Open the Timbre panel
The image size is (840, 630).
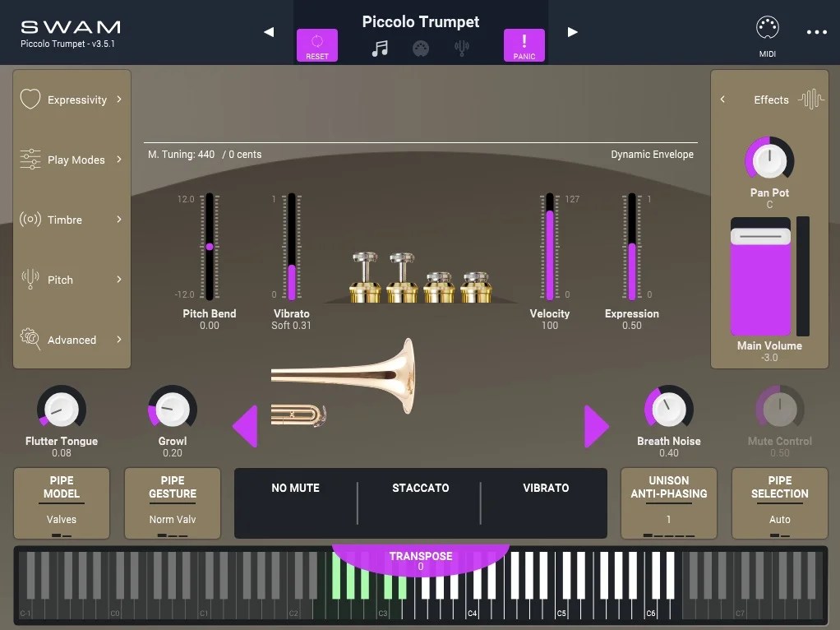tap(72, 220)
